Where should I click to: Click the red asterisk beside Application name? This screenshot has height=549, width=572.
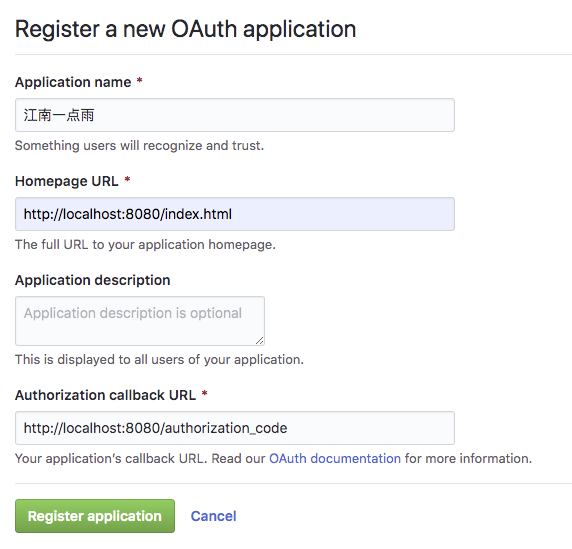(139, 81)
